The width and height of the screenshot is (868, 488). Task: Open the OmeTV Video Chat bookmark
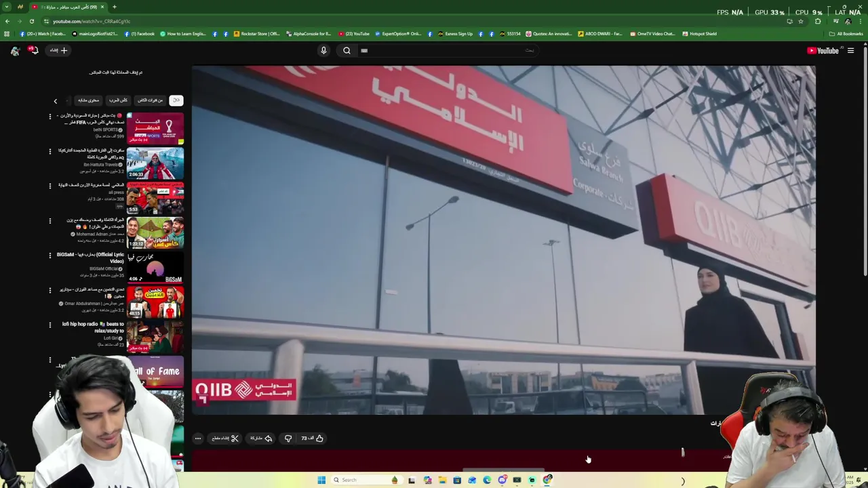click(x=652, y=34)
